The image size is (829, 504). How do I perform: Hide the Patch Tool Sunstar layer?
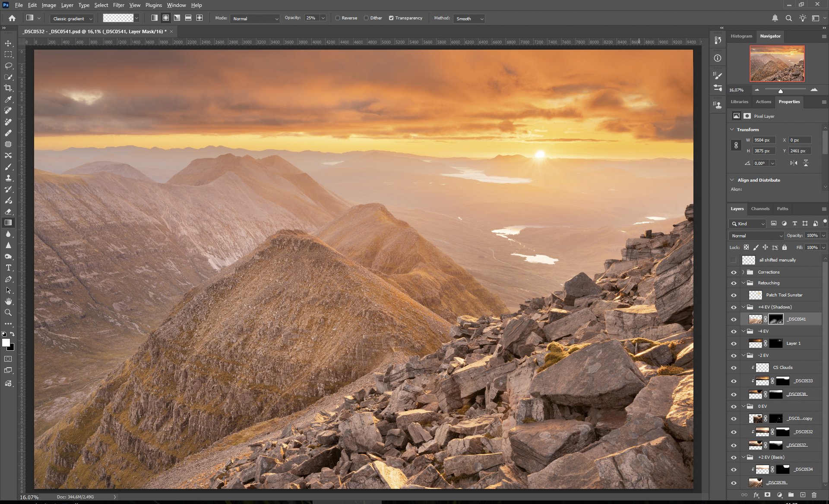coord(734,295)
